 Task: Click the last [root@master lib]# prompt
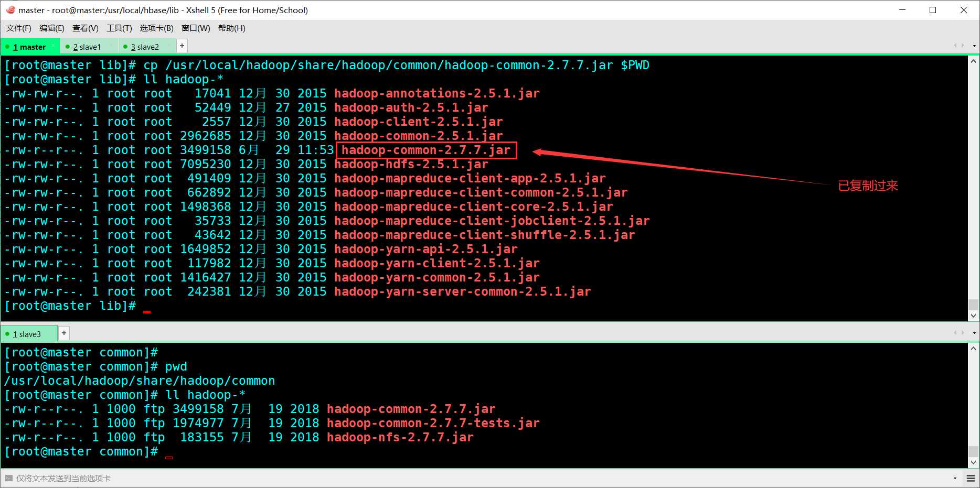(70, 306)
